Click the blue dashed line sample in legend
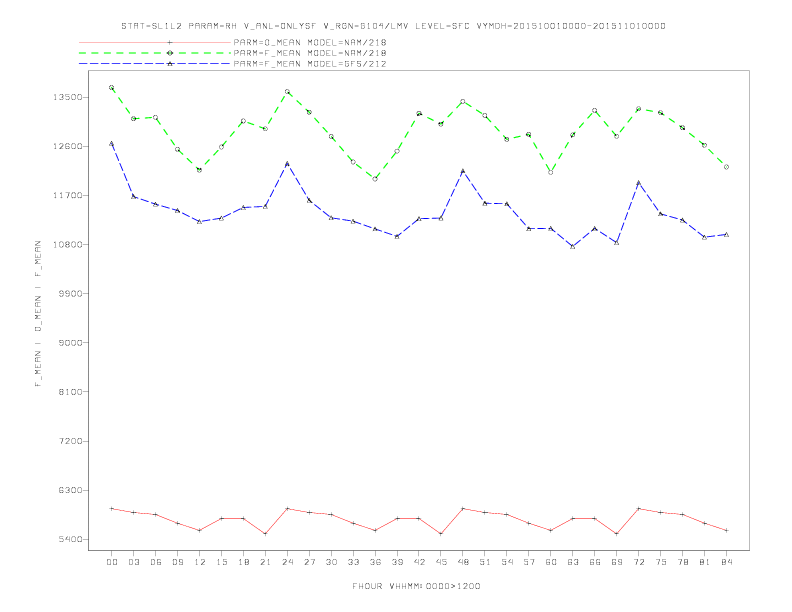The image size is (792, 612). coord(155,64)
